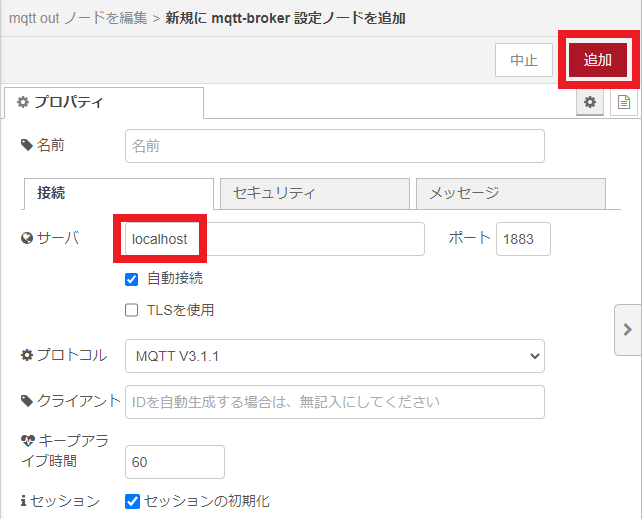Switch to the セキュリティ tab
This screenshot has width=642, height=519.
tap(314, 193)
